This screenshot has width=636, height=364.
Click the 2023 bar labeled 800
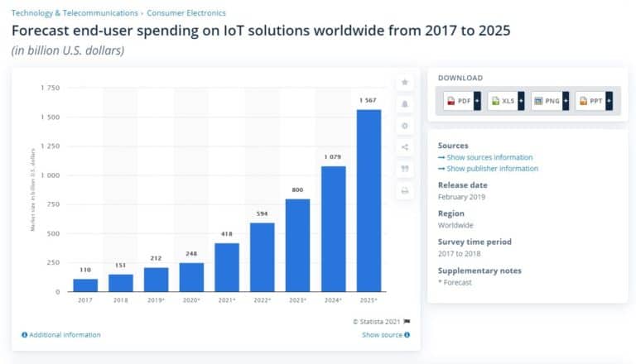298,245
